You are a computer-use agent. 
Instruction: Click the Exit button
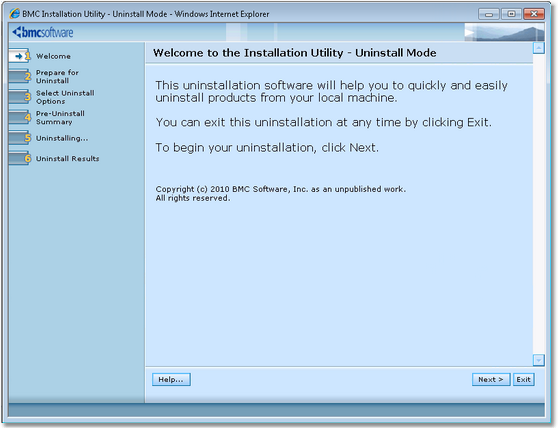point(523,379)
